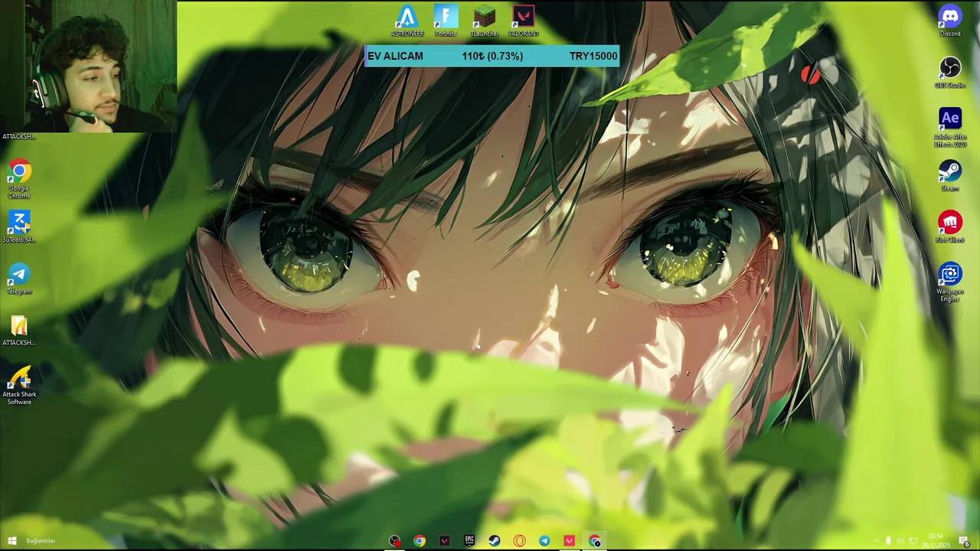Open the ASTRONEER desktop shortcut
This screenshot has height=551, width=980.
click(407, 21)
